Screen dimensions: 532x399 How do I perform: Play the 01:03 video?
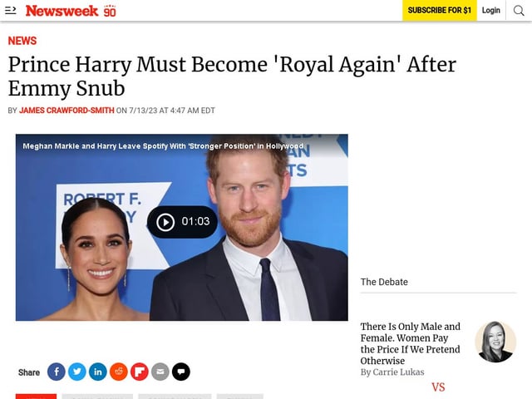[x=182, y=222]
